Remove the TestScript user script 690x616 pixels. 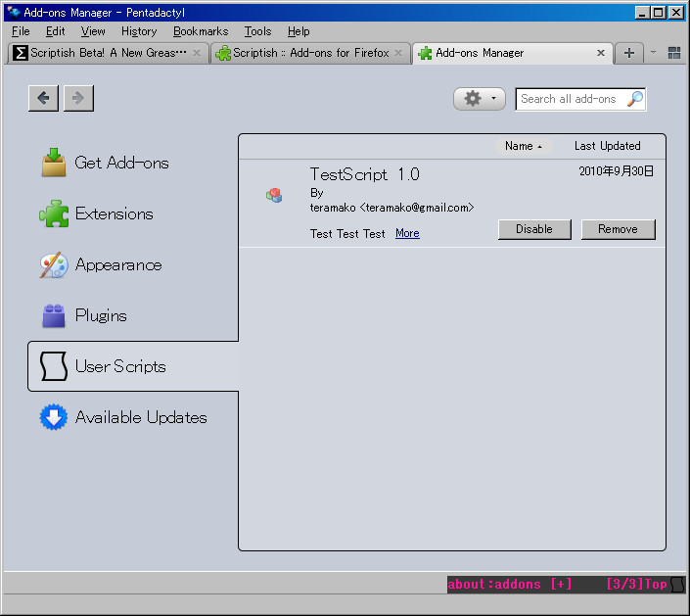click(619, 229)
